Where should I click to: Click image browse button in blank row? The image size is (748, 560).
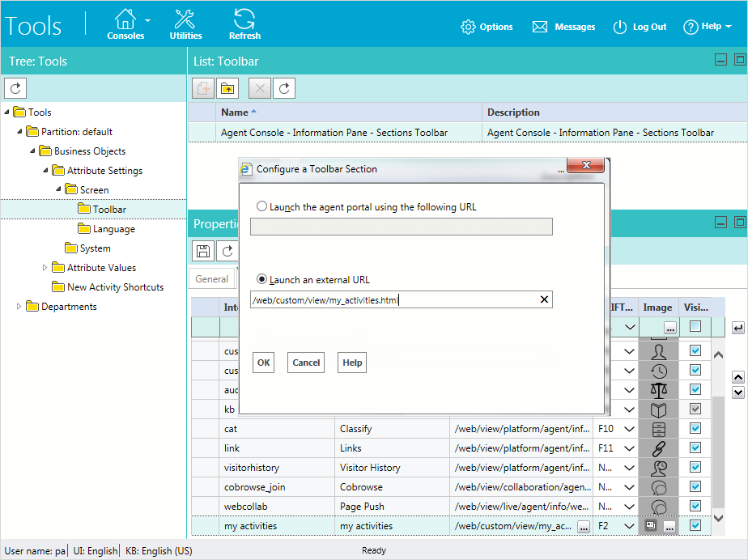670,329
